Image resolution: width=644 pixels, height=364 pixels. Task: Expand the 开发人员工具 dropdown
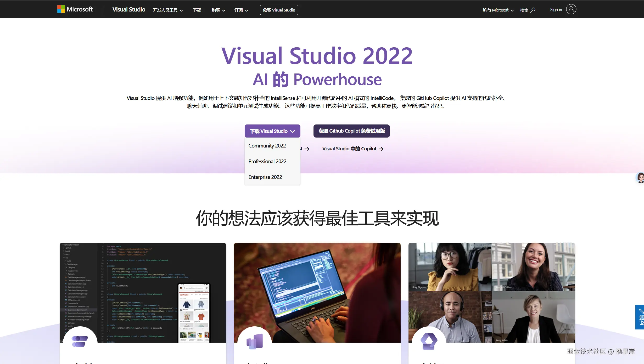click(168, 10)
